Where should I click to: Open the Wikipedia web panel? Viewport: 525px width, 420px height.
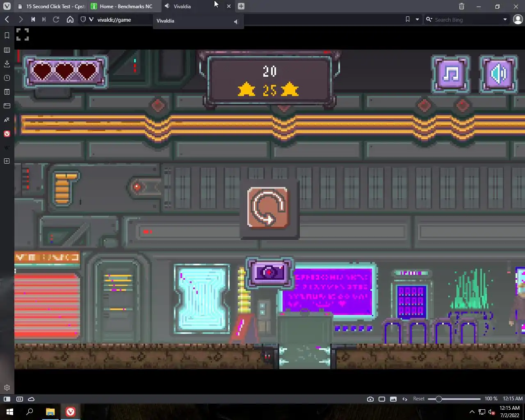(7, 148)
